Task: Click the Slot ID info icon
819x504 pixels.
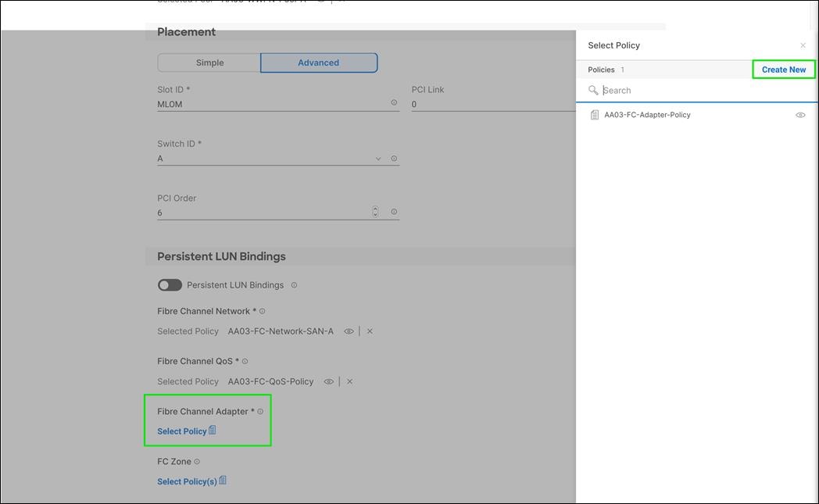Action: tap(394, 103)
